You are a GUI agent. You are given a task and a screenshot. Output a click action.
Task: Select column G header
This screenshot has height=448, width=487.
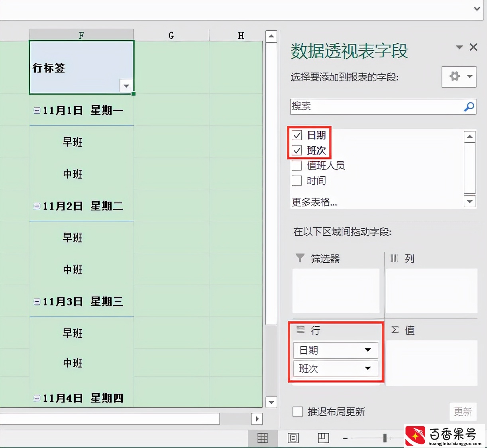tap(171, 35)
